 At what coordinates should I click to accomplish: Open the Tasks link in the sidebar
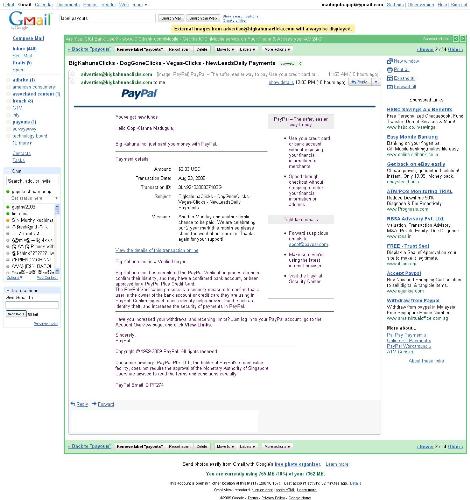19,160
